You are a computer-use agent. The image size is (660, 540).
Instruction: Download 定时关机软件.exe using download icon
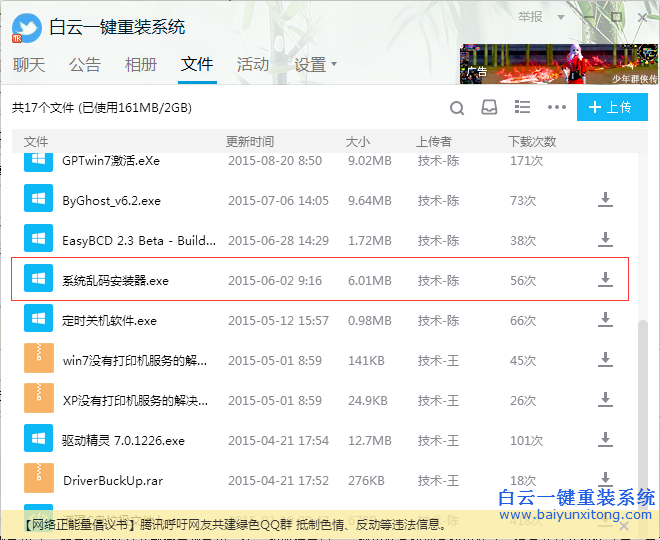(605, 320)
